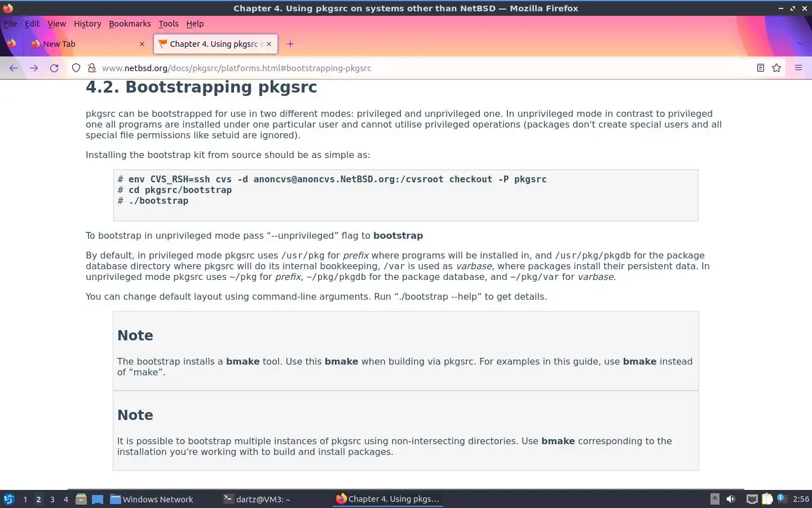
Task: Open the taskbar application menu icon
Action: (9, 499)
